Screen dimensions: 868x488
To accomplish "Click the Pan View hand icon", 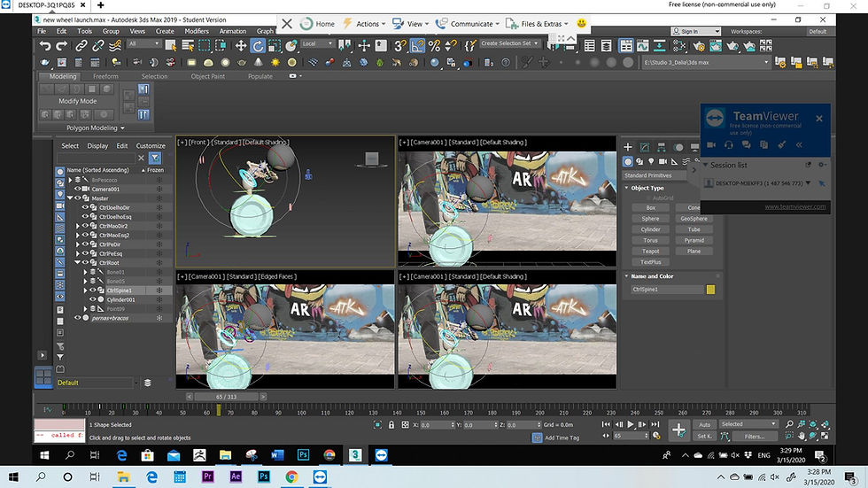I will pos(802,436).
